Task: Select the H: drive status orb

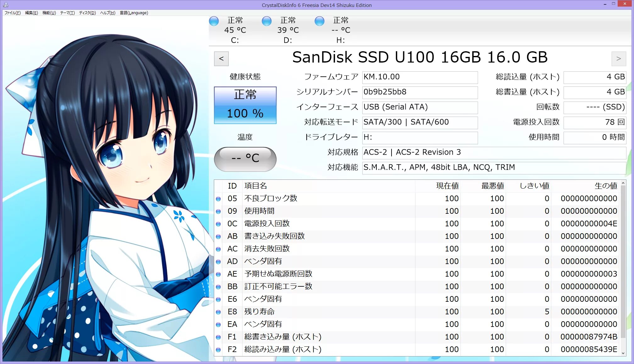Action: (320, 21)
